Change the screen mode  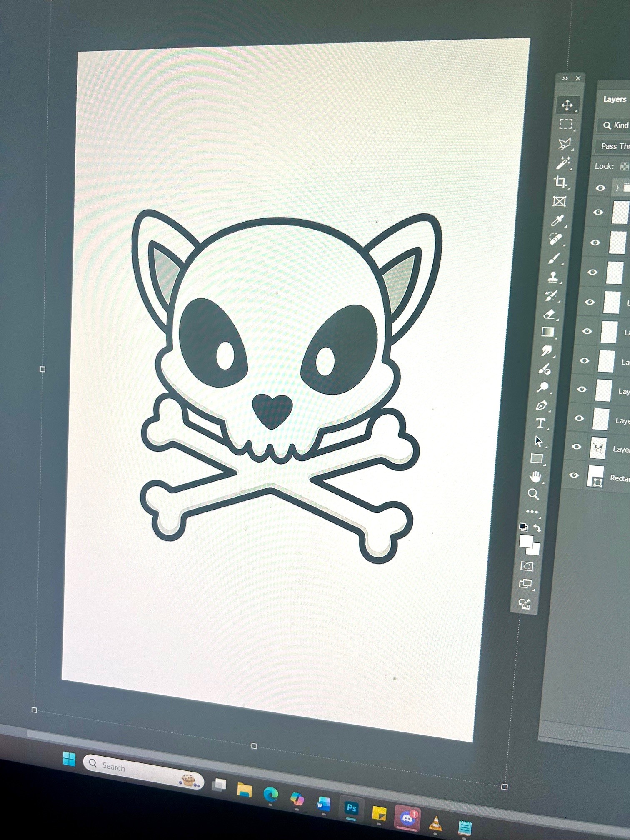pyautogui.click(x=525, y=584)
